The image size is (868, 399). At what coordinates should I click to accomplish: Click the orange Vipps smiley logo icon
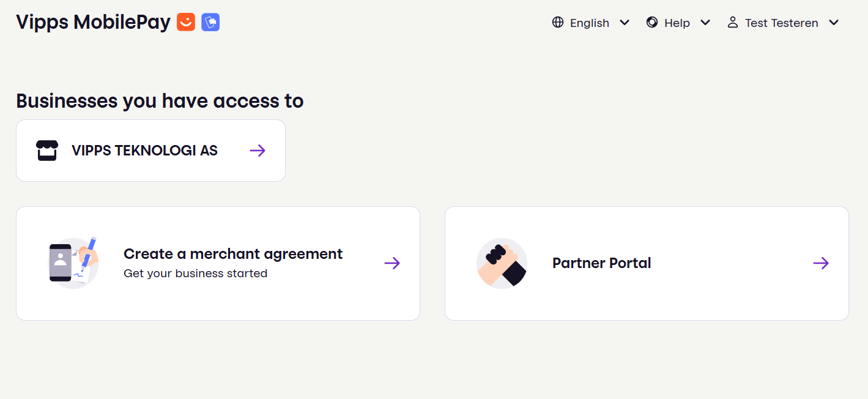tap(186, 23)
